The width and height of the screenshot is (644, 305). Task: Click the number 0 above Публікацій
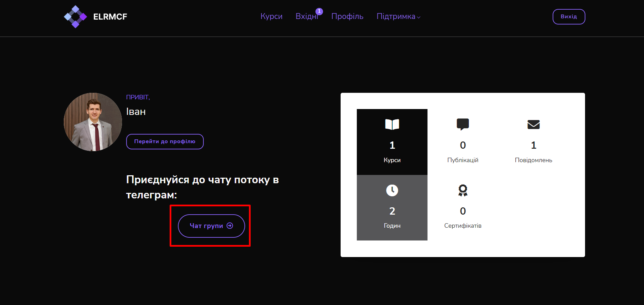(x=463, y=145)
